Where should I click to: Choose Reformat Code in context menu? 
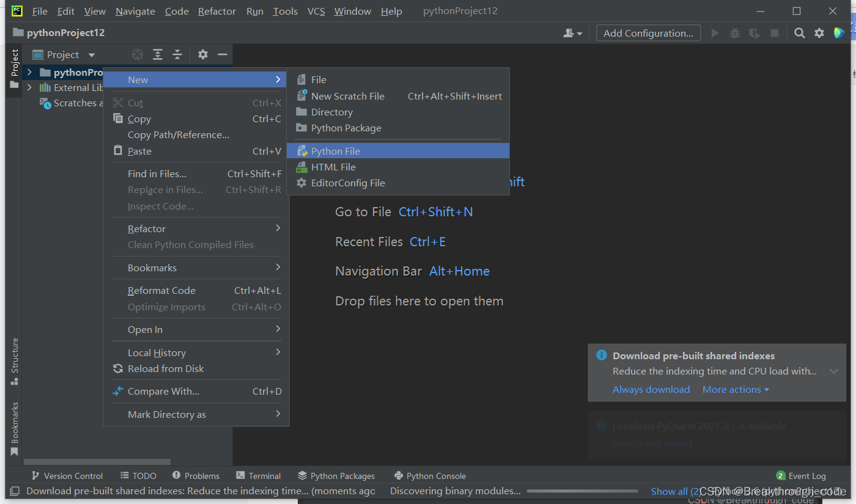coord(196,290)
